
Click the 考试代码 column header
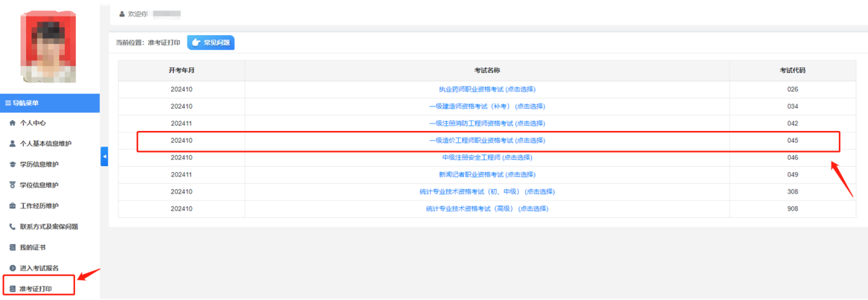792,70
